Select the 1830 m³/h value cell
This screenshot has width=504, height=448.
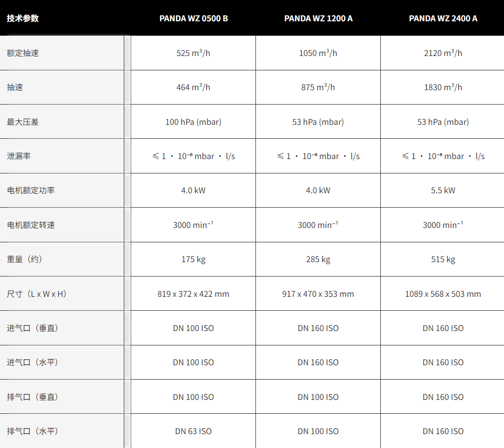coord(443,87)
